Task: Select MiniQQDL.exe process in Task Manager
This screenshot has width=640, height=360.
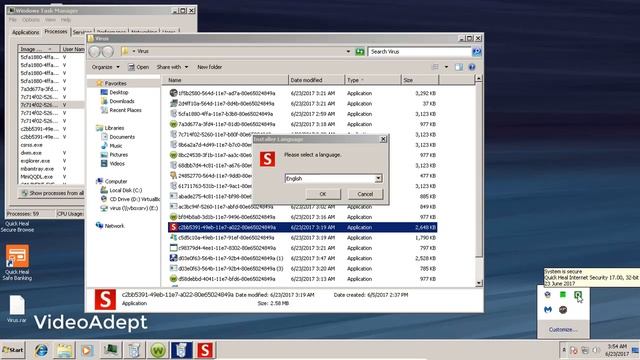Action: tap(37, 177)
